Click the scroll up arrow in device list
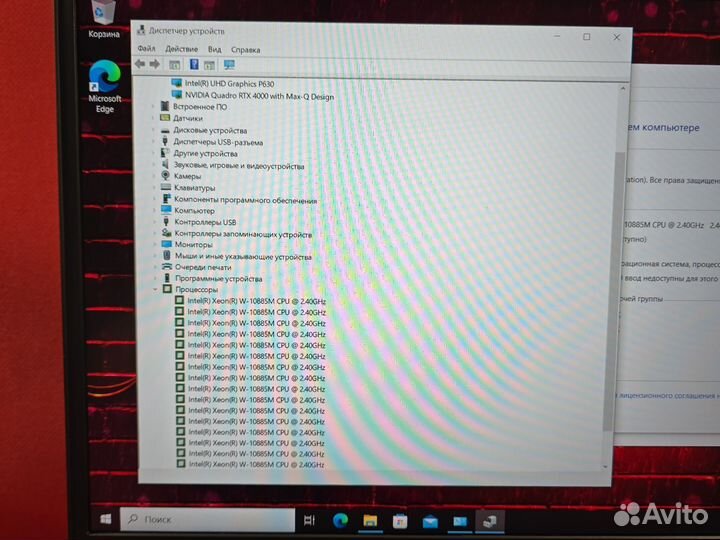The height and width of the screenshot is (540, 720). [623, 89]
